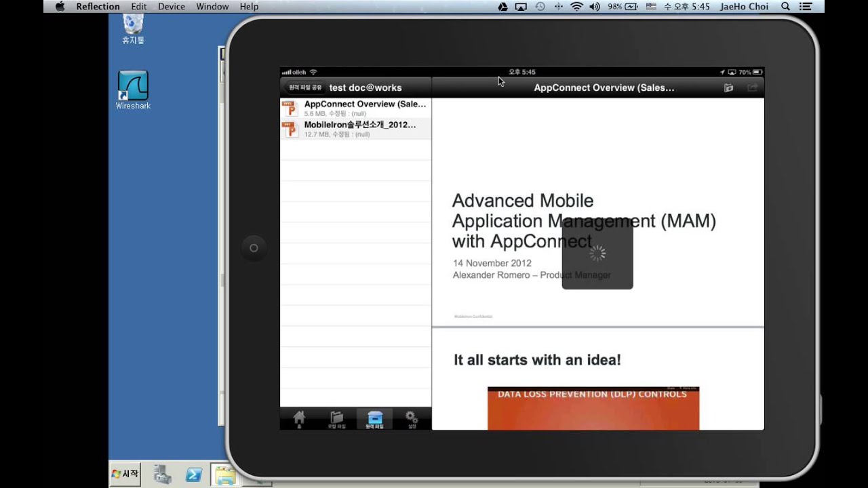This screenshot has height=488, width=868.
Task: Open the Window menu
Action: pyautogui.click(x=212, y=6)
